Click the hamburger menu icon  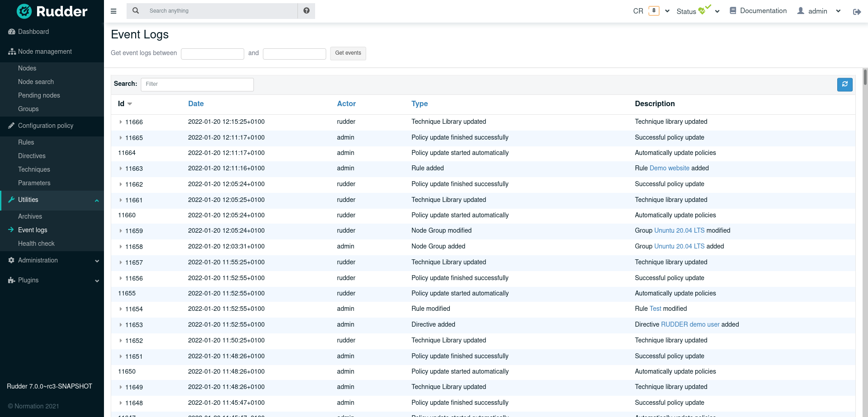pos(113,11)
